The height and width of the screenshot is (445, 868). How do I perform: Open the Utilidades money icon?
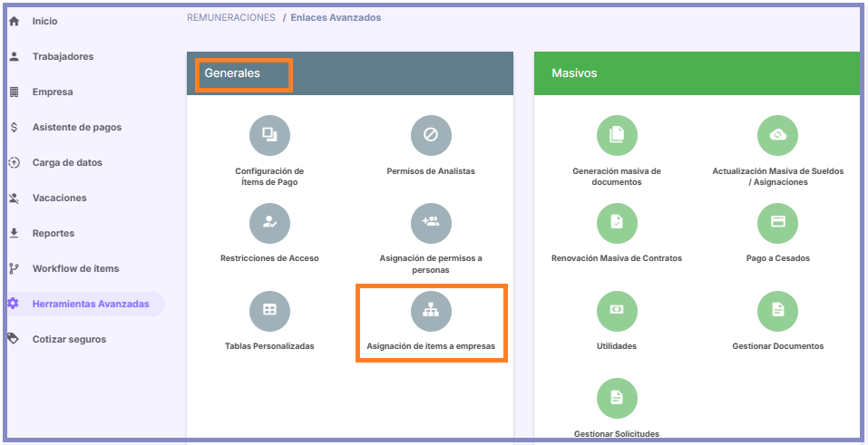tap(617, 311)
